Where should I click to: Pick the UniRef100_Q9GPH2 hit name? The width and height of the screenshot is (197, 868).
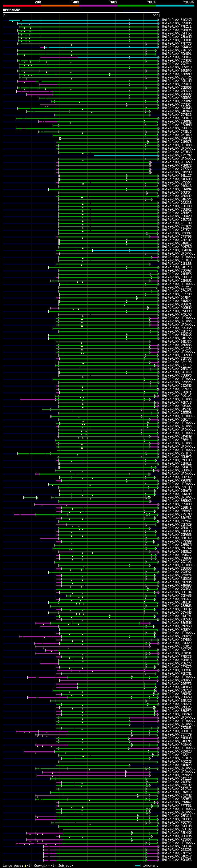click(177, 139)
